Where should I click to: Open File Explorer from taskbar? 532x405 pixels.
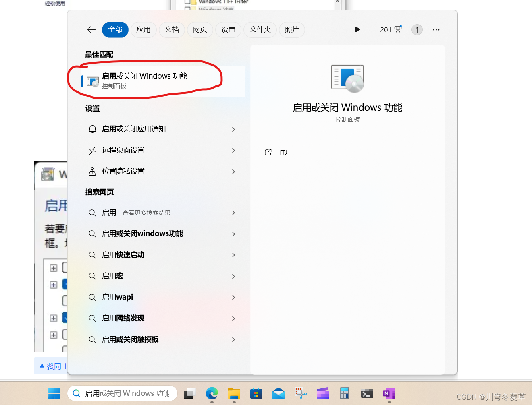pos(234,393)
